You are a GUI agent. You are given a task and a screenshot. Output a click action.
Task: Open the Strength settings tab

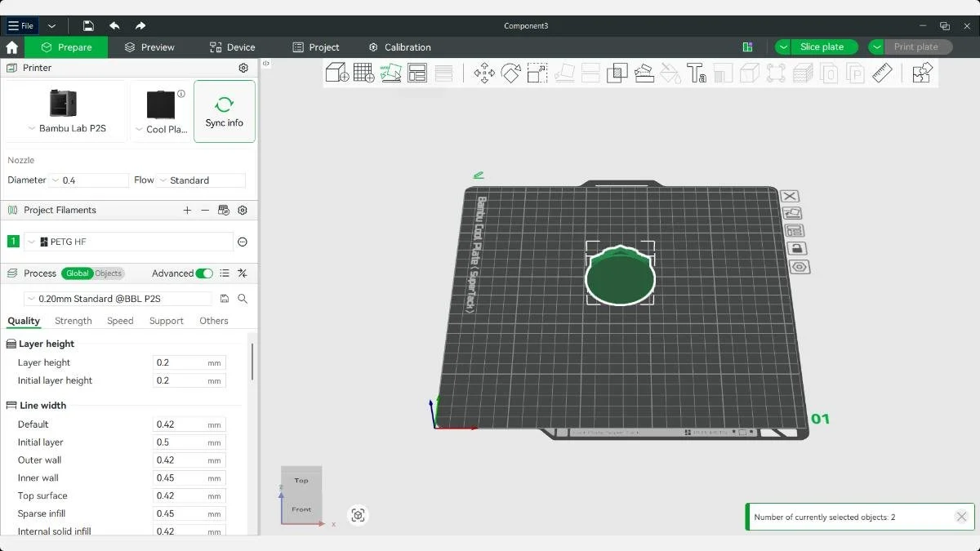coord(73,321)
